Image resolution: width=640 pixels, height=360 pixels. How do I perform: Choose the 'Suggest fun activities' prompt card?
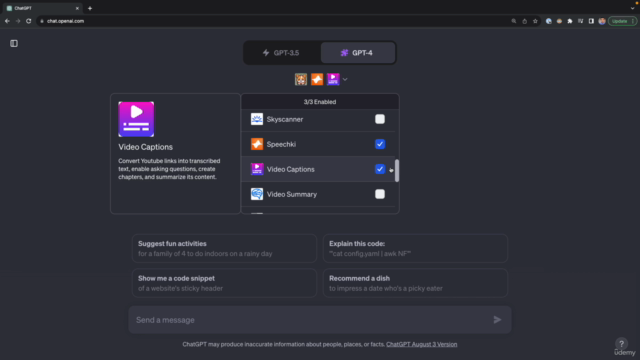pos(224,248)
